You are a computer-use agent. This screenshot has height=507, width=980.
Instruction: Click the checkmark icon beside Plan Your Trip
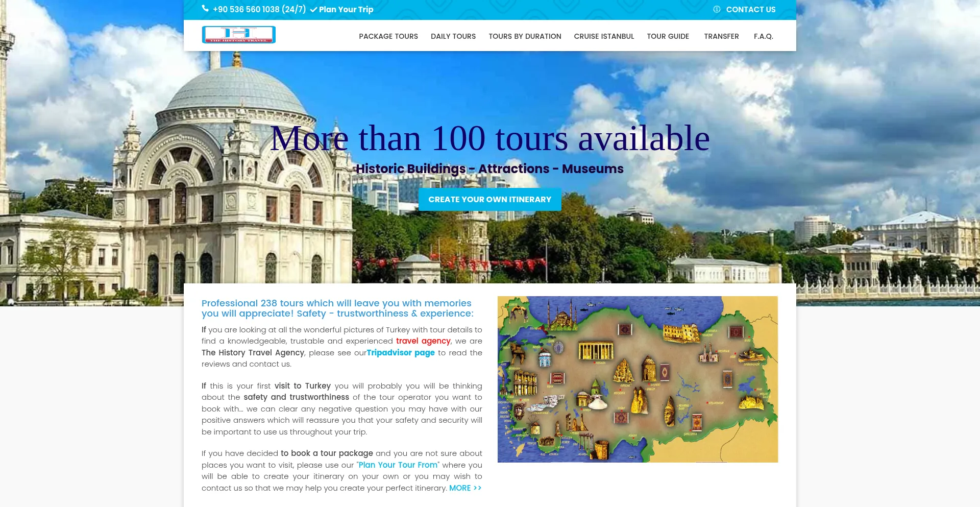[313, 10]
